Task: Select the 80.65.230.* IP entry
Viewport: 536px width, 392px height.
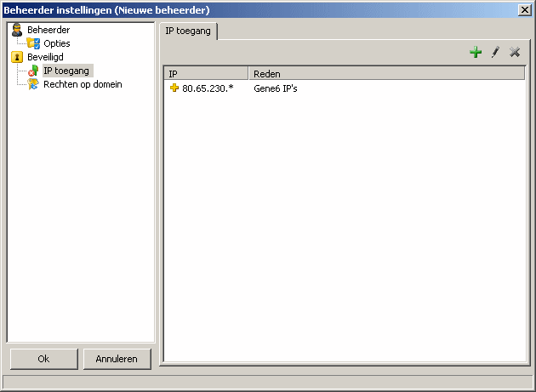Action: tap(208, 88)
